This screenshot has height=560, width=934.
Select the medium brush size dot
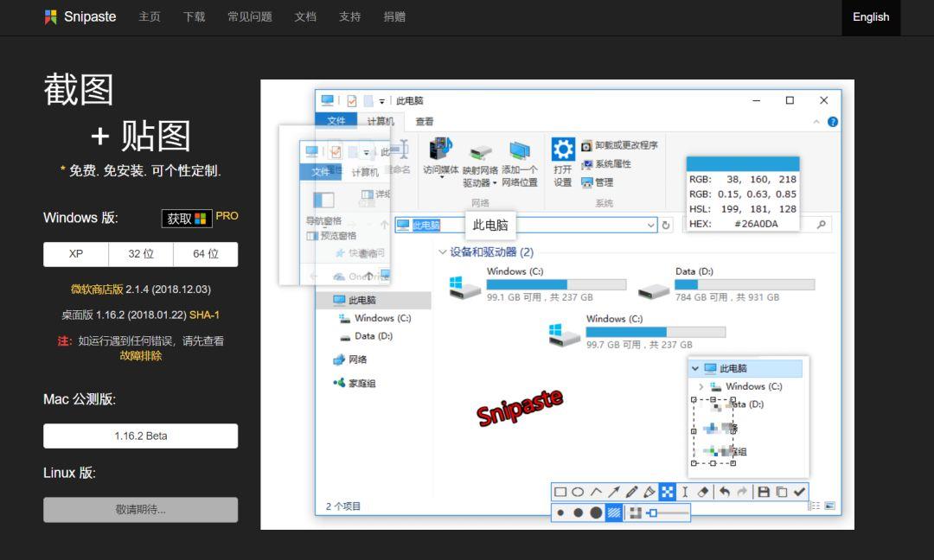pos(578,512)
